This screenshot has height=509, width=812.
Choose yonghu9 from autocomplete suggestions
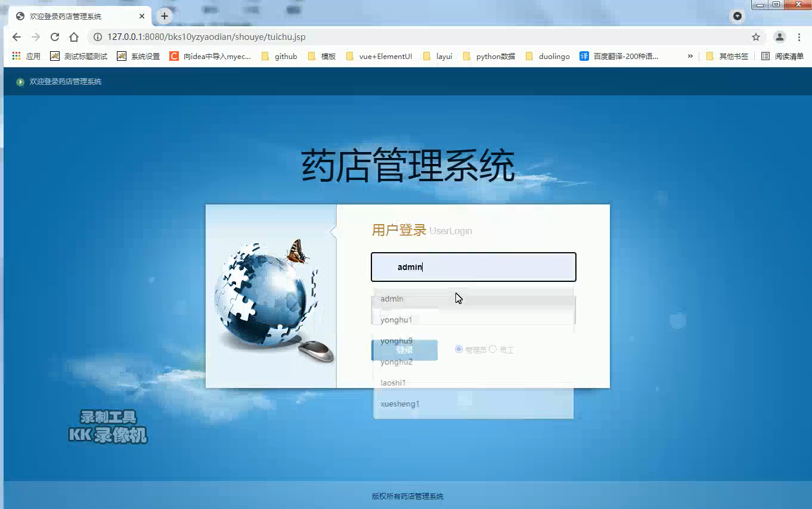coord(473,340)
